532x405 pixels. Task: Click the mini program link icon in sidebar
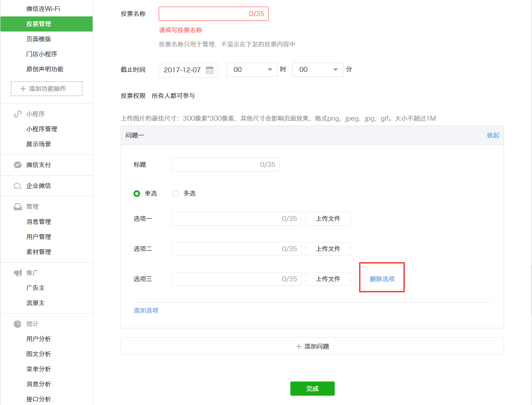coord(18,114)
